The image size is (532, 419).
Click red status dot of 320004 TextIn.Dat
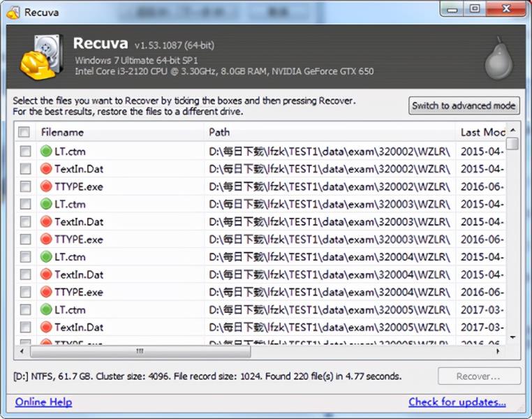46,274
